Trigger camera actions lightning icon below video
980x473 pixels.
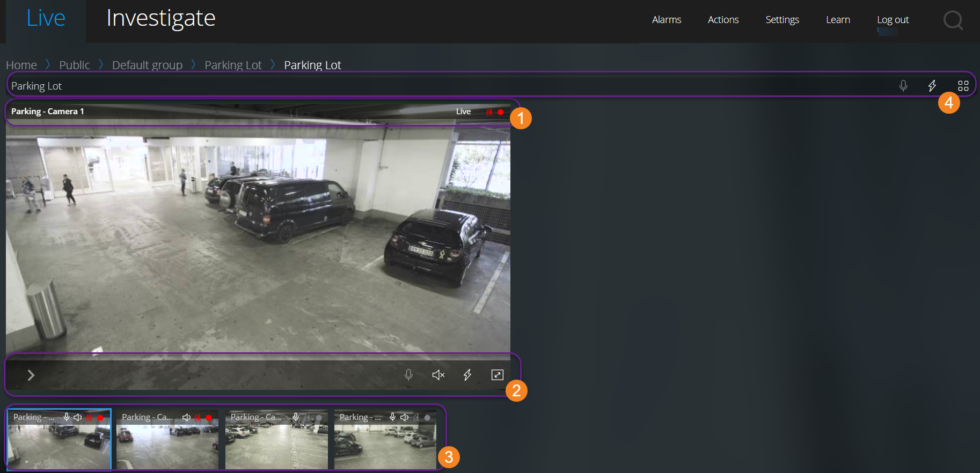point(467,375)
